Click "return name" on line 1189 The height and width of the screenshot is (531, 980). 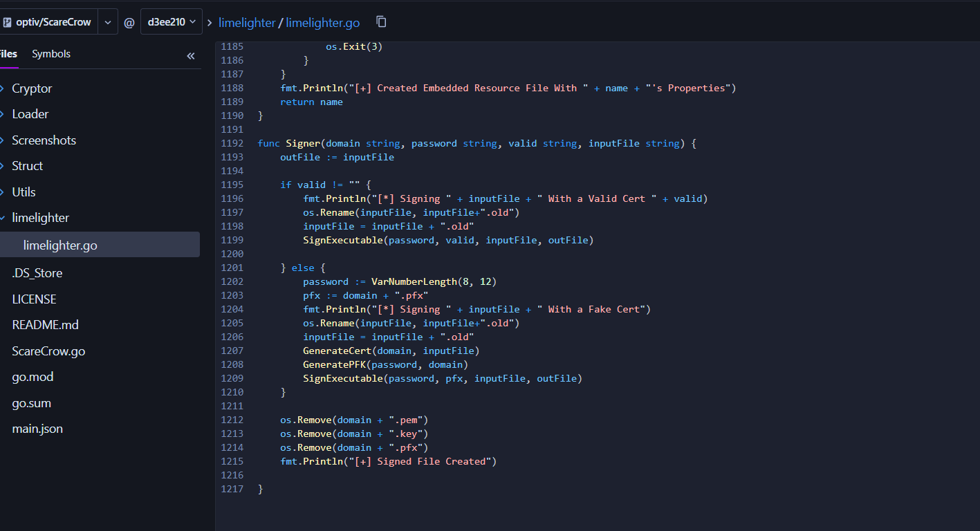(311, 102)
